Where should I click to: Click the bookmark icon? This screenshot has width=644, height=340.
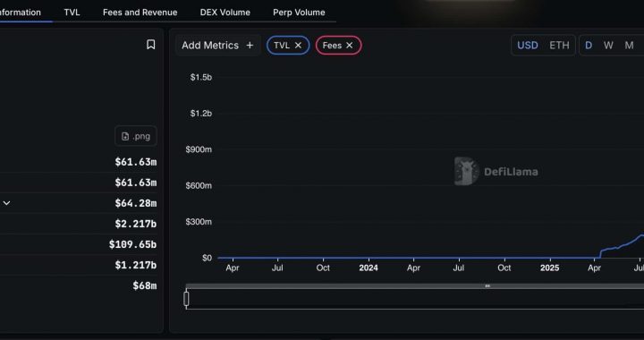(151, 45)
